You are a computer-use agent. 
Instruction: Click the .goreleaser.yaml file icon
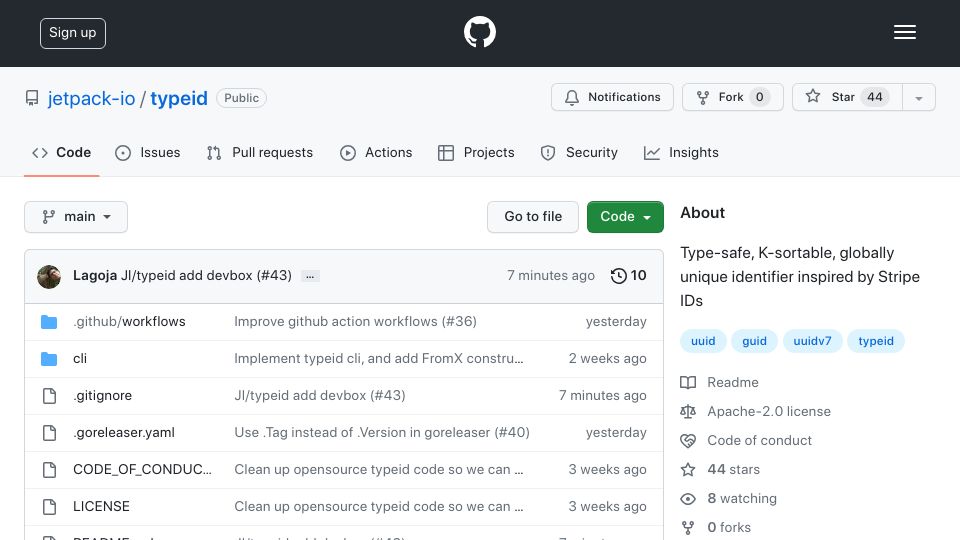coord(50,433)
